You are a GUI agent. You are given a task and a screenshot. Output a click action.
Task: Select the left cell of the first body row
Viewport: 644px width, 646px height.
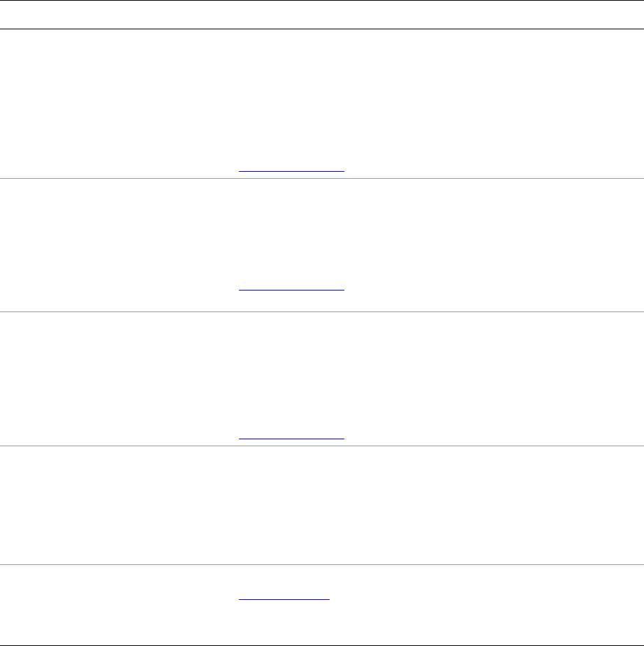coord(119,103)
